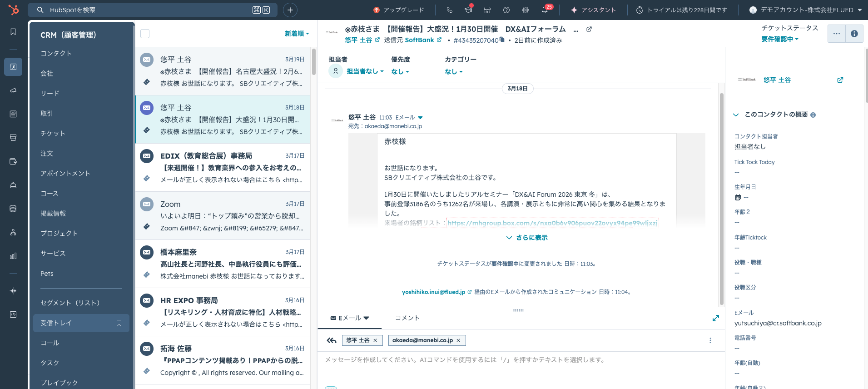This screenshot has height=389, width=868.
Task: Expand the reply editor to full size
Action: tap(716, 318)
